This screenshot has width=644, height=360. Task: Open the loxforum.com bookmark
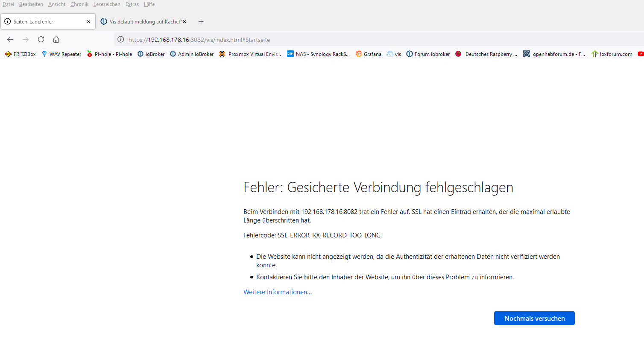coord(612,54)
